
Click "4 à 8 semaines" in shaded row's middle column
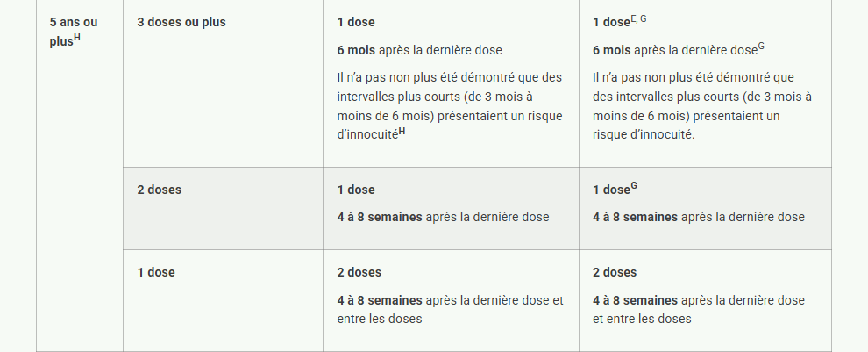pos(379,217)
